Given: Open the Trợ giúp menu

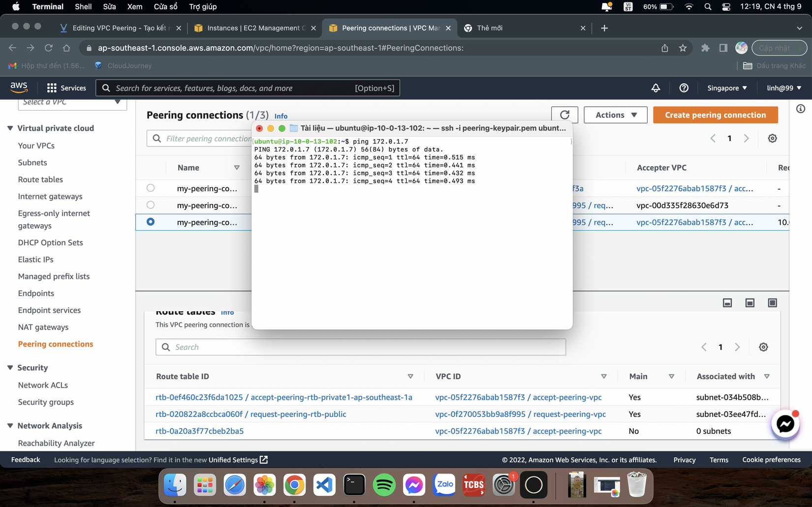Looking at the screenshot, I should click(x=203, y=6).
